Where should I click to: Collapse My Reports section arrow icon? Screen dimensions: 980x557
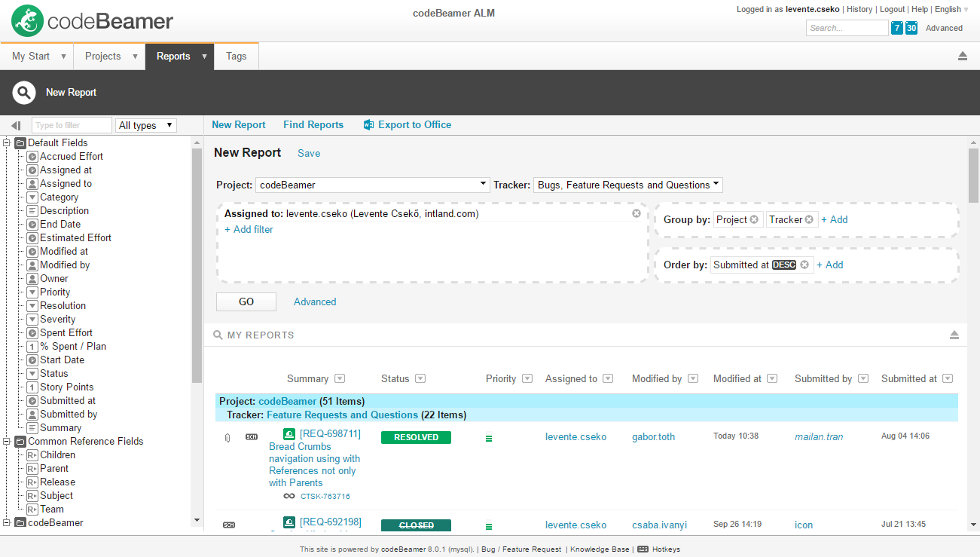pos(954,335)
